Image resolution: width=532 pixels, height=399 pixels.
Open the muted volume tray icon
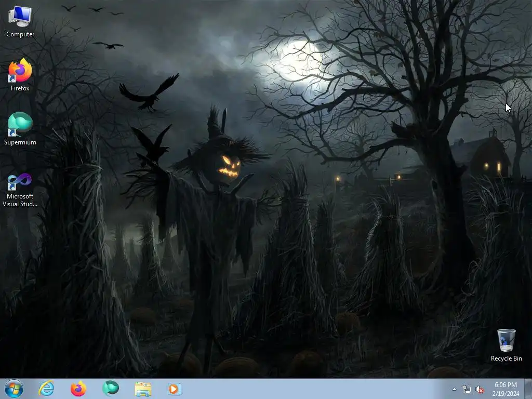480,390
